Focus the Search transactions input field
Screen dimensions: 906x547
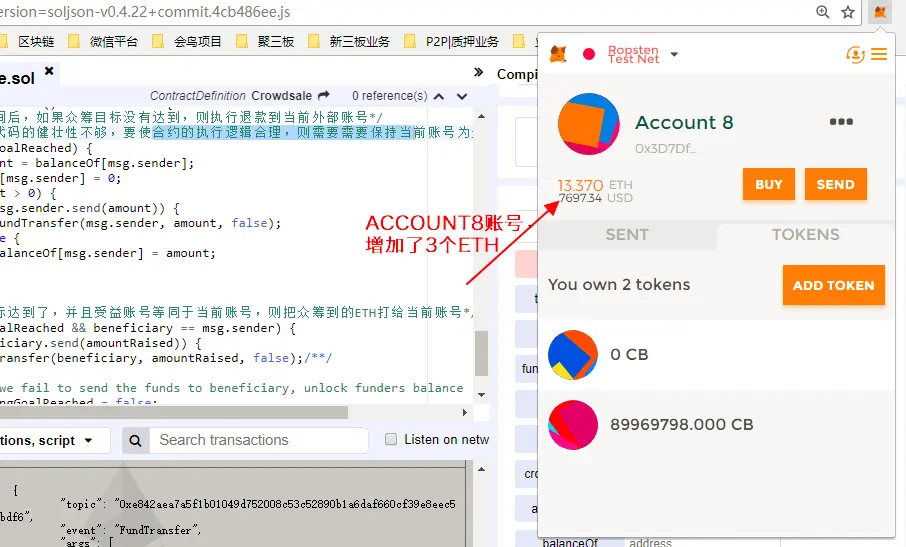pyautogui.click(x=259, y=440)
